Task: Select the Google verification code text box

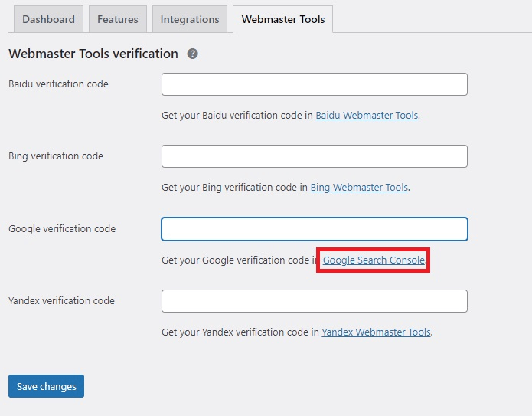Action: coord(314,229)
